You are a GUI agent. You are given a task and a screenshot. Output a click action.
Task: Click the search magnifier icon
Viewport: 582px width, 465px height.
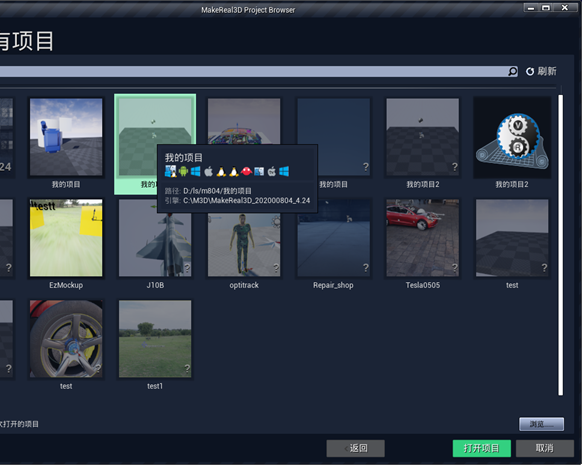click(513, 71)
